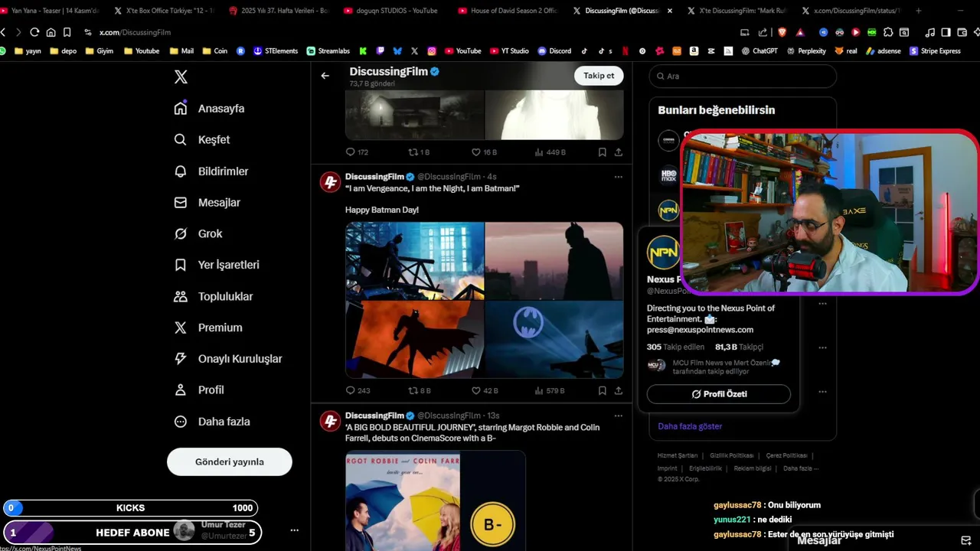This screenshot has width=980, height=551.
Task: Click the Gönderi yayınla button
Action: click(230, 461)
